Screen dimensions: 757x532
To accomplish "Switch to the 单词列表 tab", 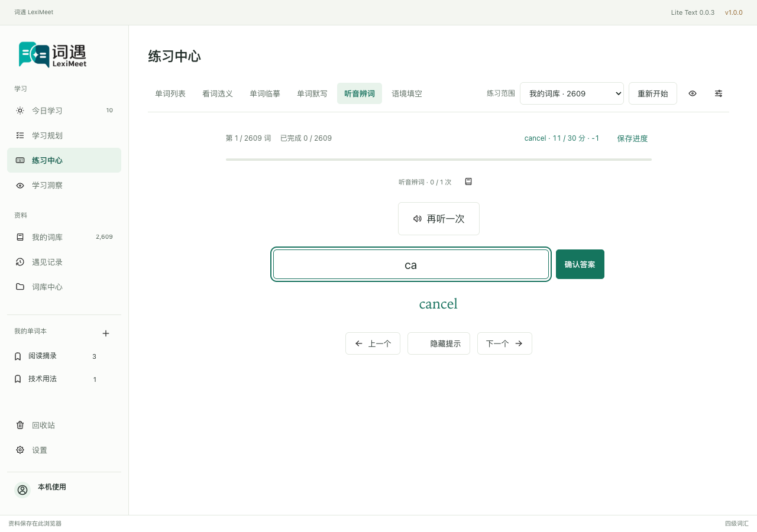I will coord(170,93).
